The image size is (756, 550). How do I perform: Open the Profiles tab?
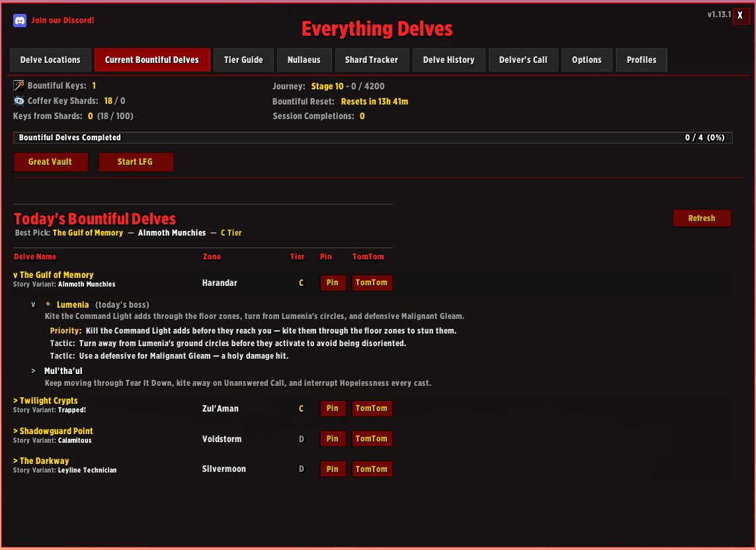[642, 60]
